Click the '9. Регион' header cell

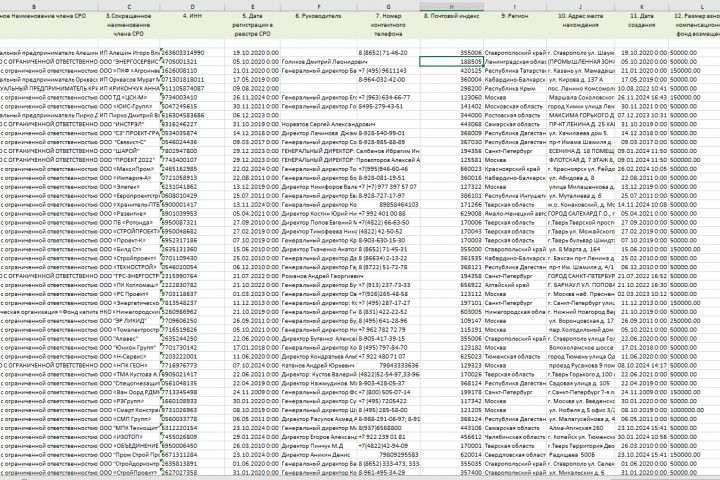click(515, 25)
